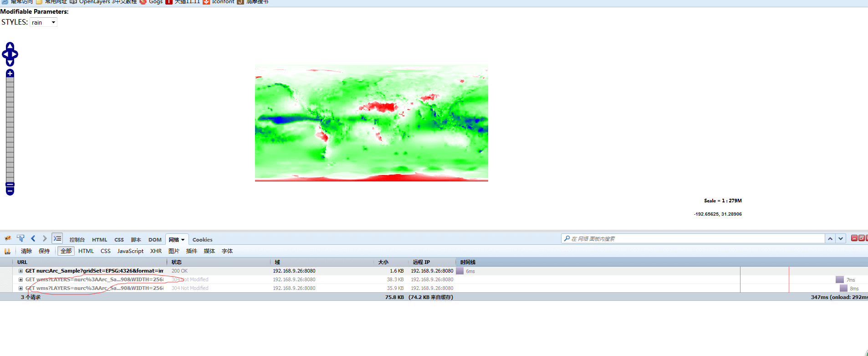Open the Cookies tab

click(x=202, y=240)
